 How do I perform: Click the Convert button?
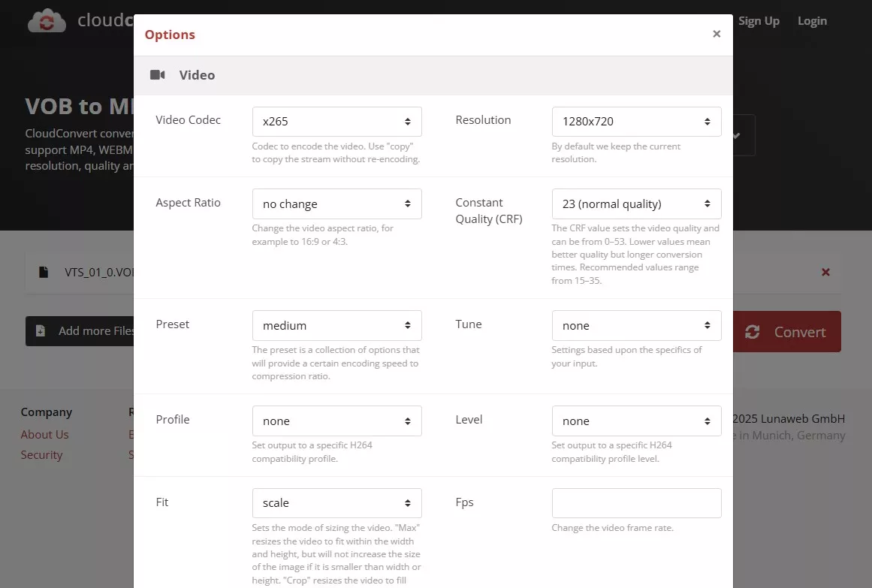tap(787, 331)
